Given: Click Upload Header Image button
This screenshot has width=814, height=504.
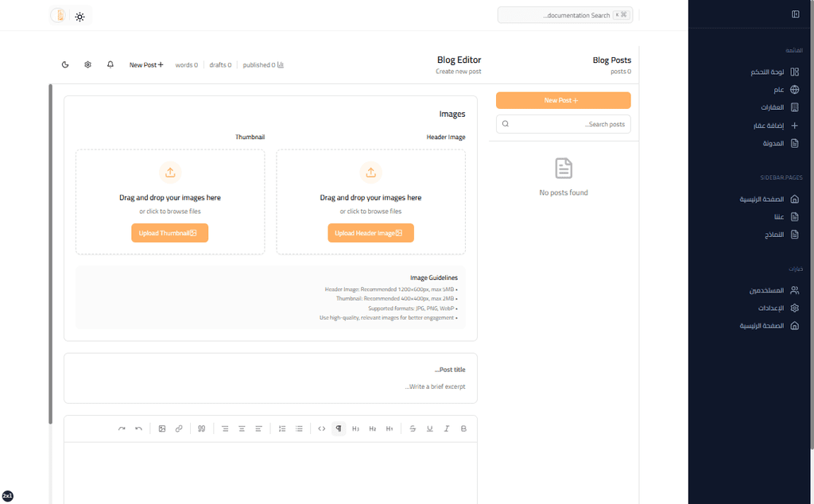Looking at the screenshot, I should [370, 233].
